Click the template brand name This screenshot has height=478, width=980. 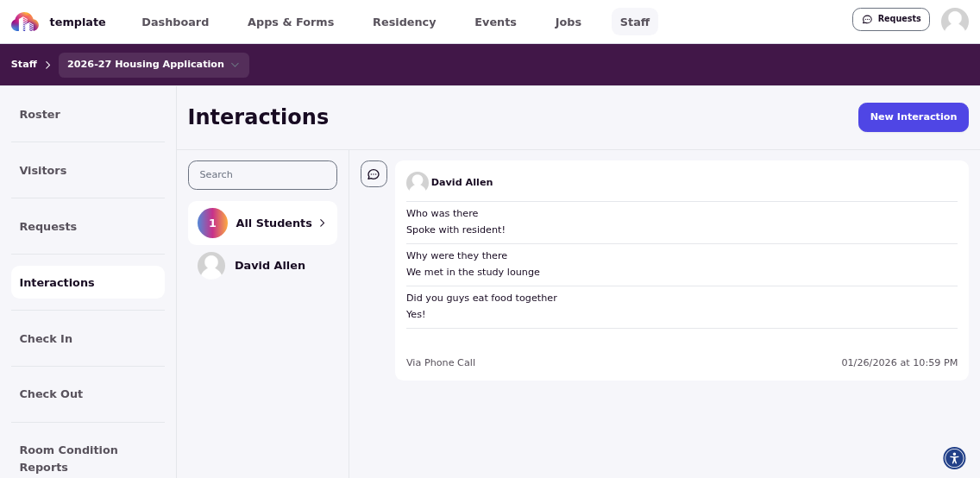78,22
